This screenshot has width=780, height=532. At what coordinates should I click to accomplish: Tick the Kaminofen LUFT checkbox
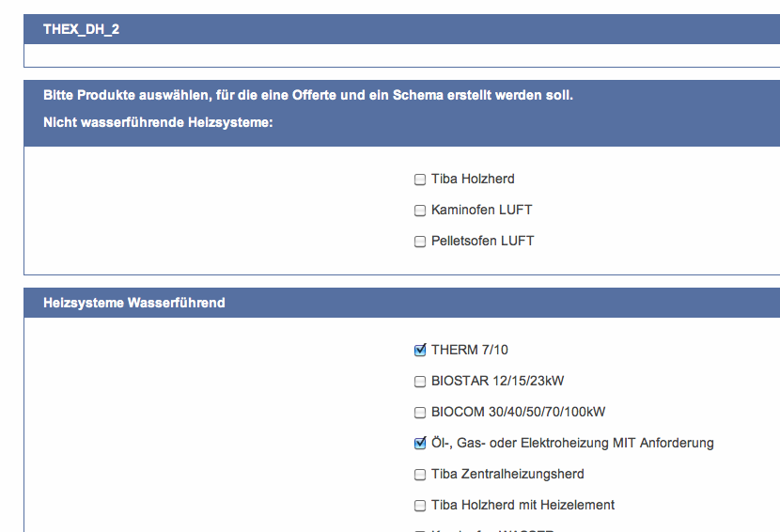click(420, 211)
